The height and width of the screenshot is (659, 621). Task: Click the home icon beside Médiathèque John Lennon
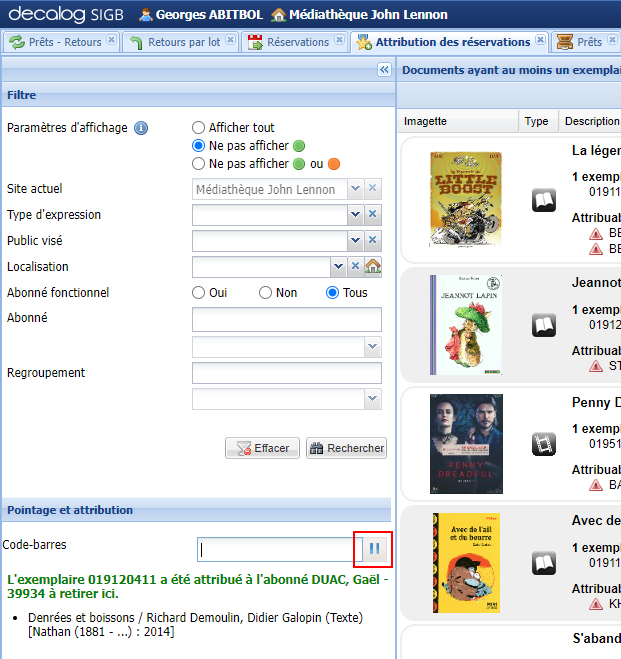click(278, 15)
